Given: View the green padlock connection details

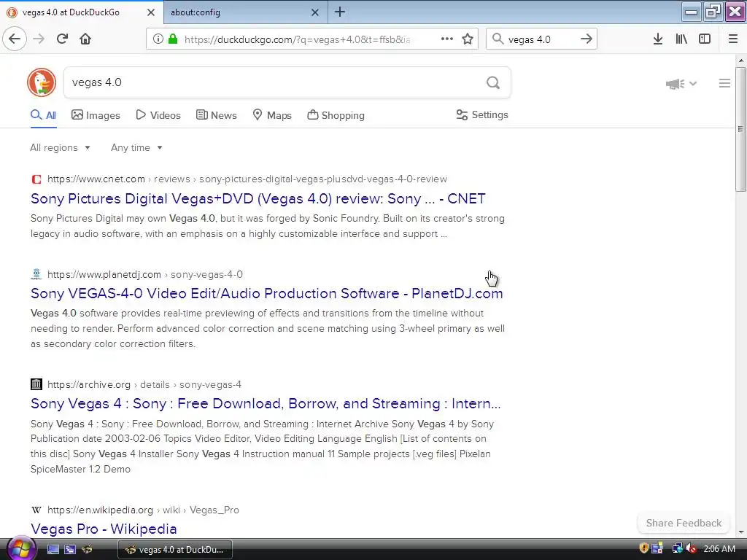Looking at the screenshot, I should (173, 39).
